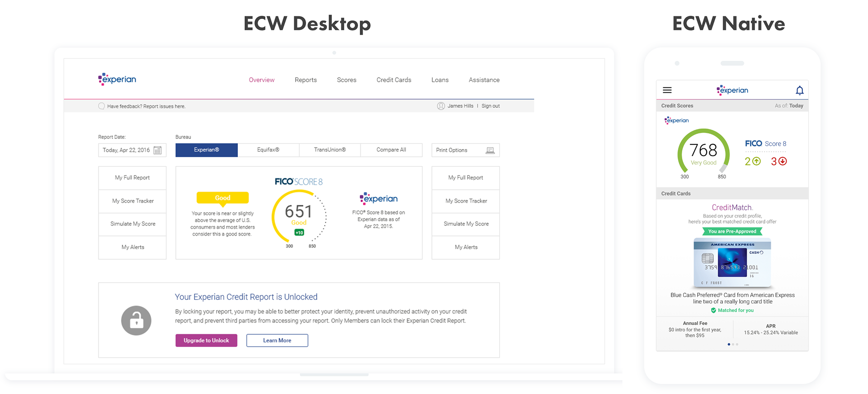Tap the Credit Scores section header
Viewport: 868px width, 394px height.
tap(732, 105)
